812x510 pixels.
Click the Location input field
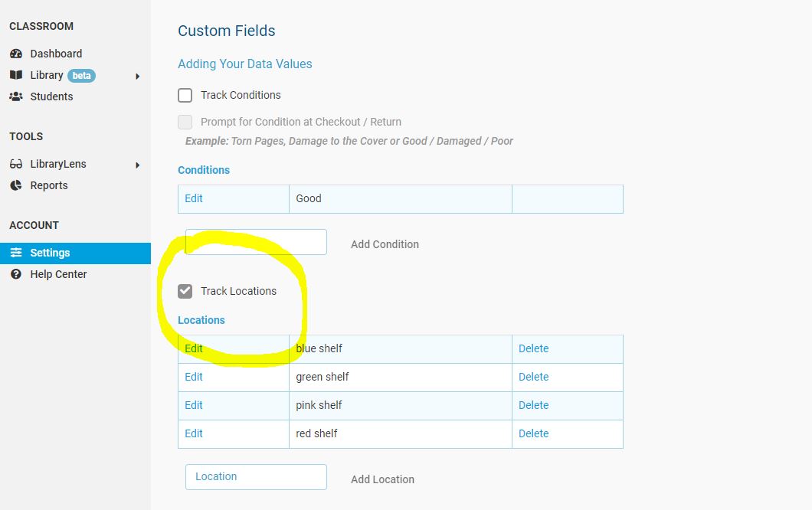click(x=255, y=476)
